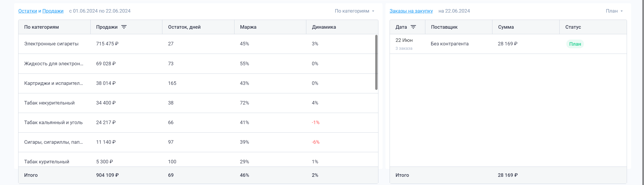Click the Статус column header
The height and width of the screenshot is (185, 644).
[573, 27]
